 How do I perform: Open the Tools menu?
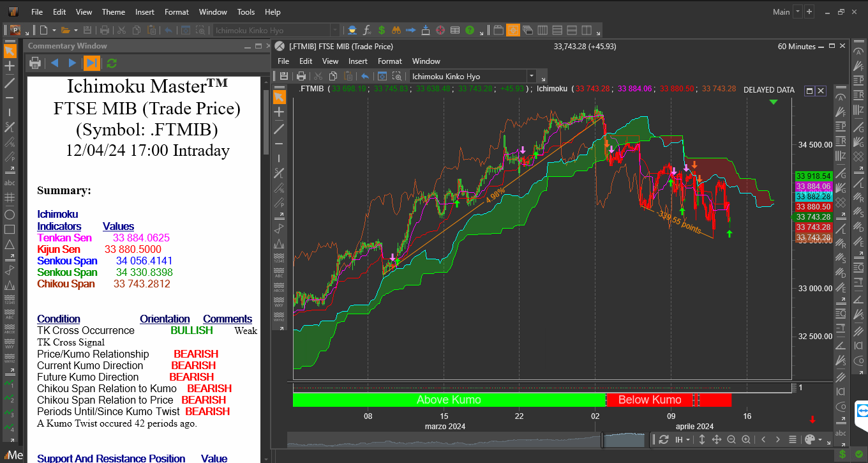(246, 11)
